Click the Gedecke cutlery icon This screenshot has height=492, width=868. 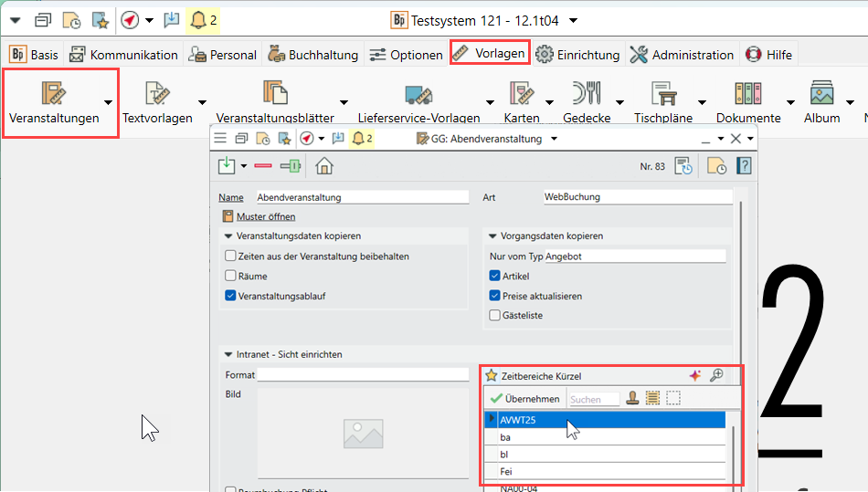coord(587,93)
